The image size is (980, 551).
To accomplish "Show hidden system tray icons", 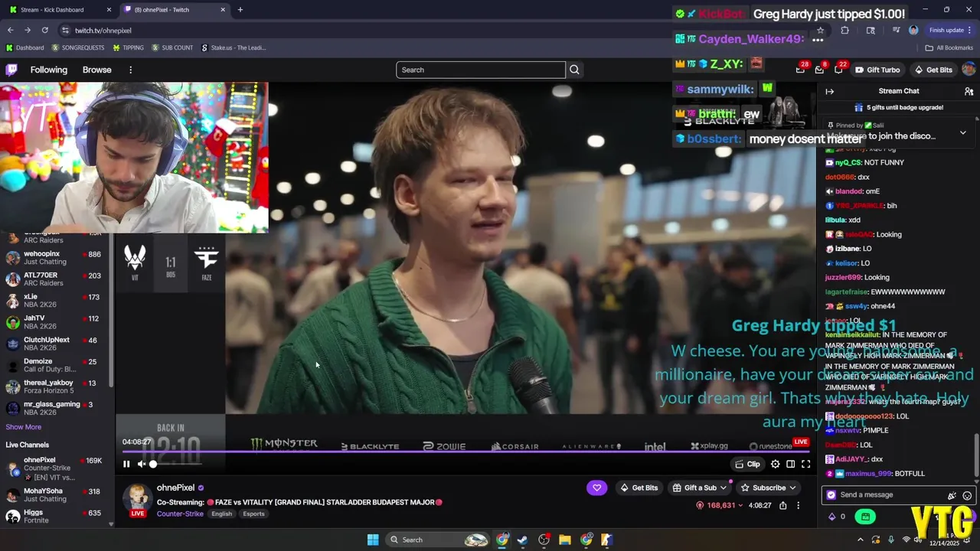I will [860, 540].
